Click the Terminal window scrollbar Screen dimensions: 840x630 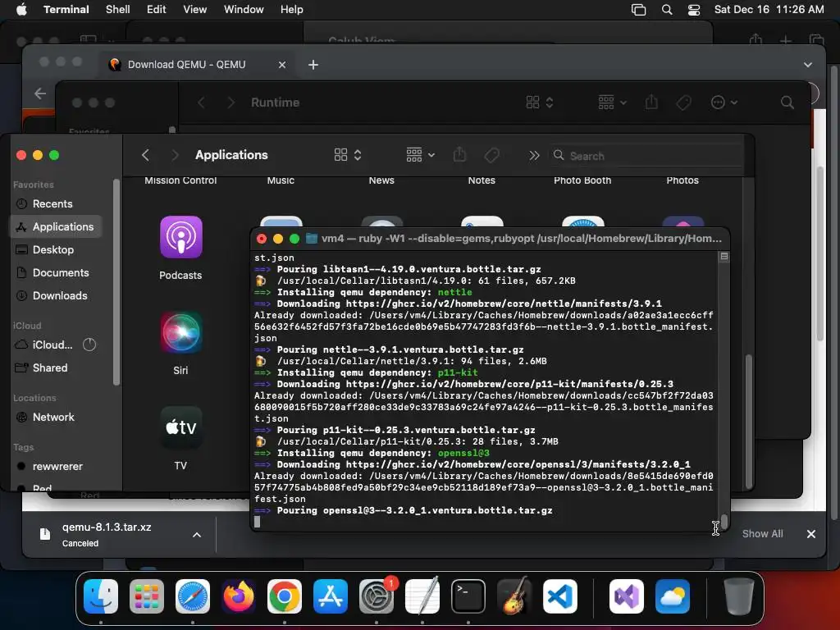pos(724,521)
